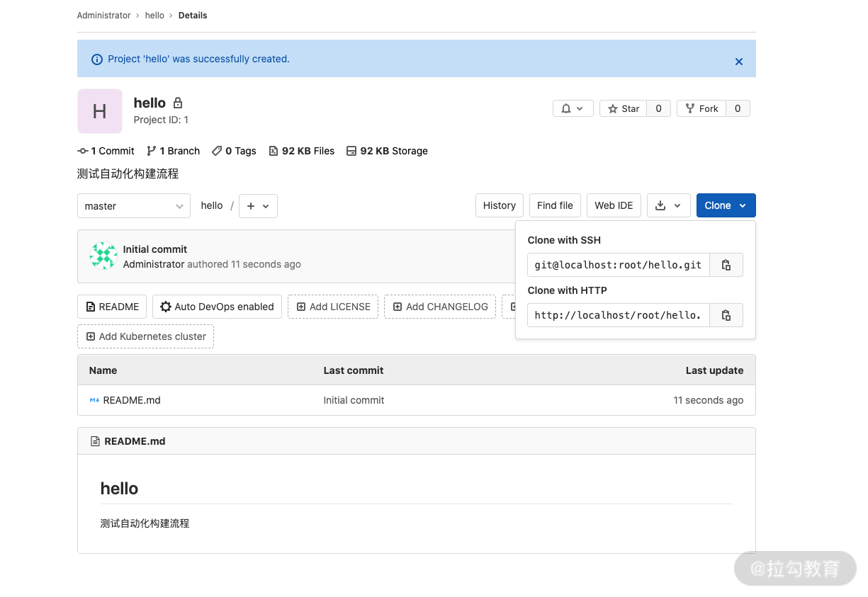This screenshot has height=597, width=868.
Task: Launch the Web IDE
Action: click(x=614, y=205)
